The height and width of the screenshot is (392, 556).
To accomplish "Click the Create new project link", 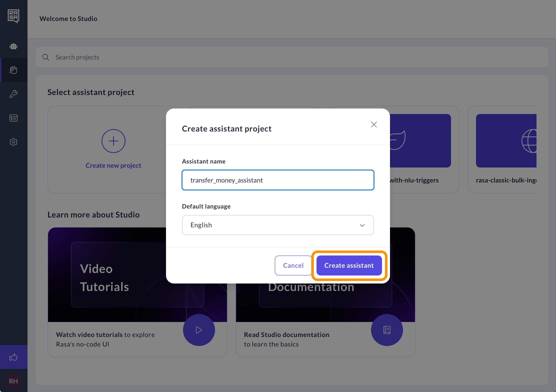I will pos(113,165).
